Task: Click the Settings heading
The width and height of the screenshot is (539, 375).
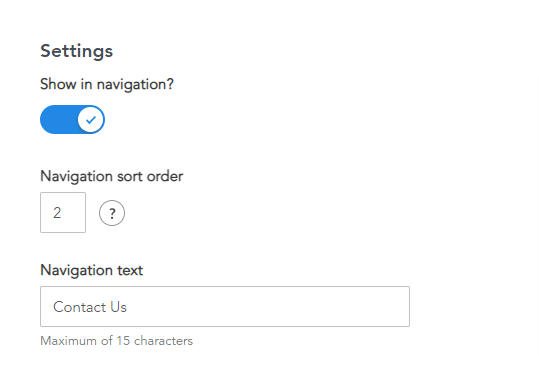Action: pos(76,52)
